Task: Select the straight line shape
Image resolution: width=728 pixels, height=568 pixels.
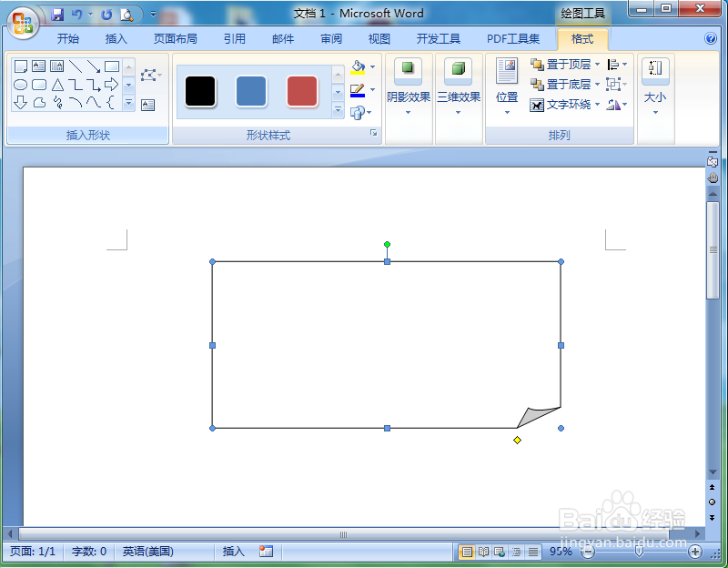Action: click(x=76, y=66)
